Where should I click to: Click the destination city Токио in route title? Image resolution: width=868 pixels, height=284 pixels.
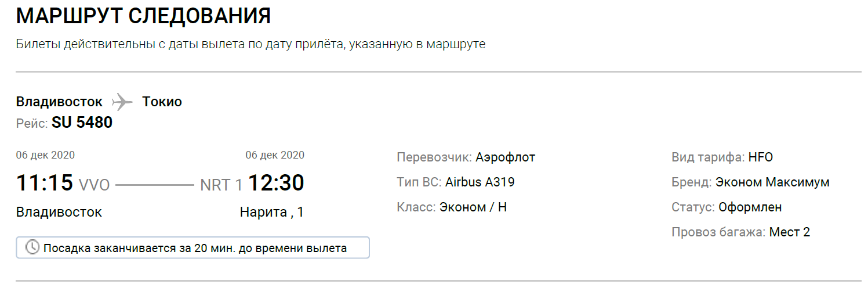pos(162,102)
